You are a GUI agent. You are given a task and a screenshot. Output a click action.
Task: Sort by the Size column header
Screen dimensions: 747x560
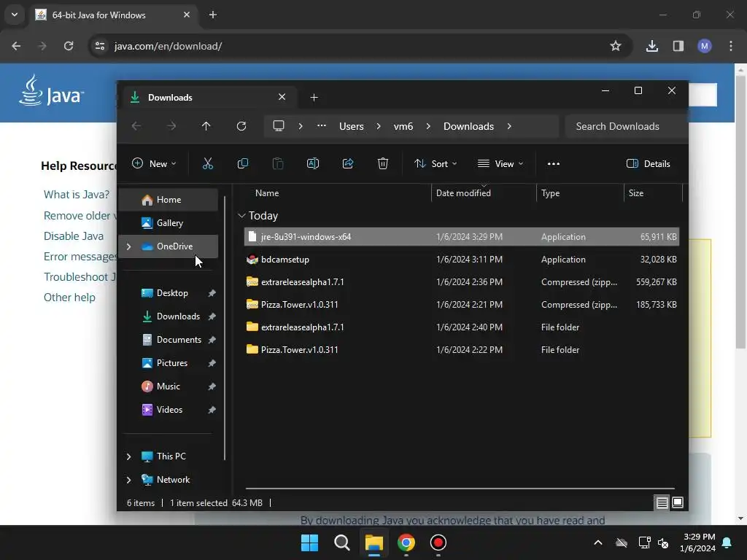coord(653,192)
